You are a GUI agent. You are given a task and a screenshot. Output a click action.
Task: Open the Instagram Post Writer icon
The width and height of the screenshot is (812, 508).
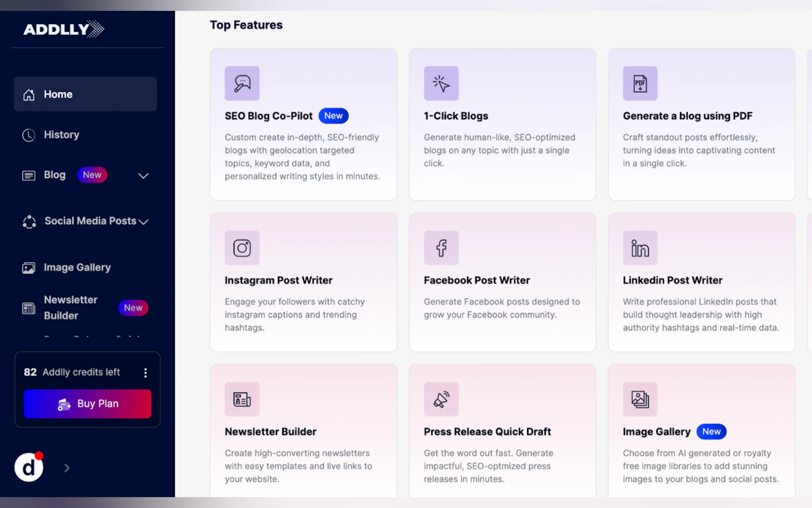(x=242, y=248)
